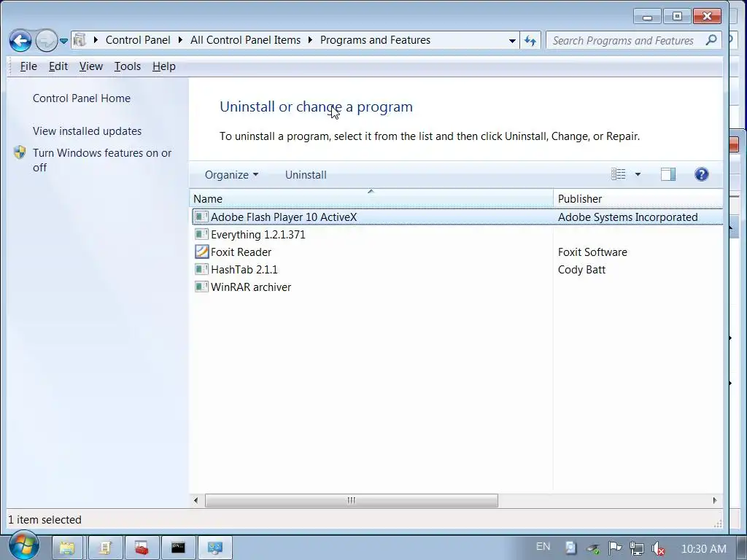Open the scroll document taskbar icon
The height and width of the screenshot is (560, 747).
click(104, 548)
